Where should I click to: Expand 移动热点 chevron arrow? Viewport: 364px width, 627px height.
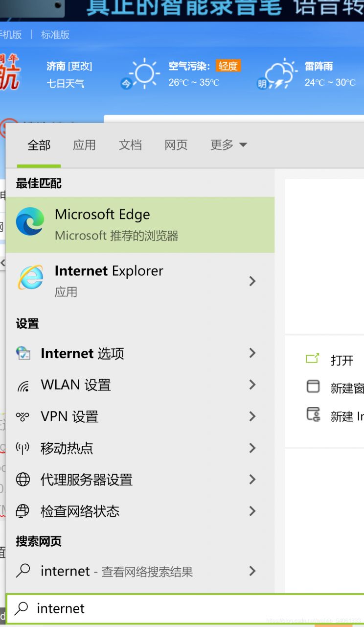click(252, 448)
